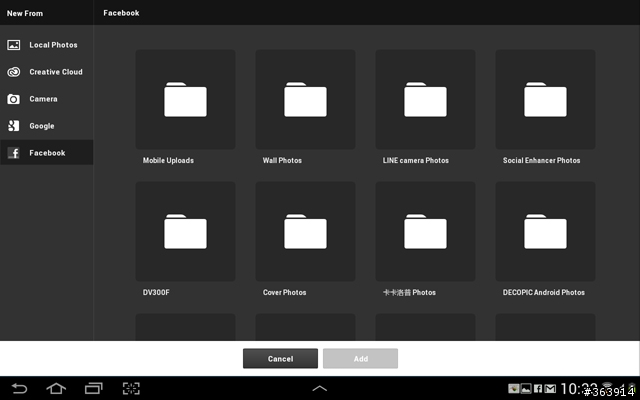The height and width of the screenshot is (400, 640).
Task: Open the Cover Photos folder
Action: [305, 231]
